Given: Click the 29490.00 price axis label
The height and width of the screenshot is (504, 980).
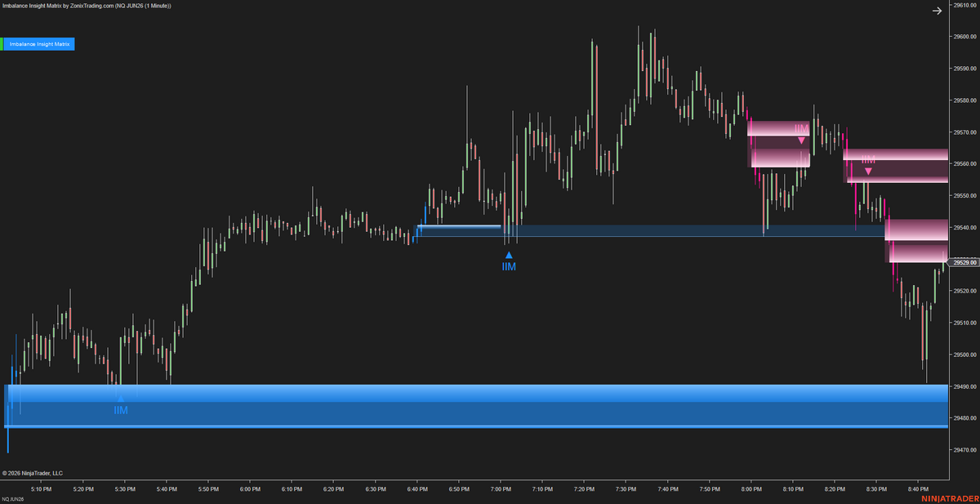Looking at the screenshot, I should coord(964,386).
